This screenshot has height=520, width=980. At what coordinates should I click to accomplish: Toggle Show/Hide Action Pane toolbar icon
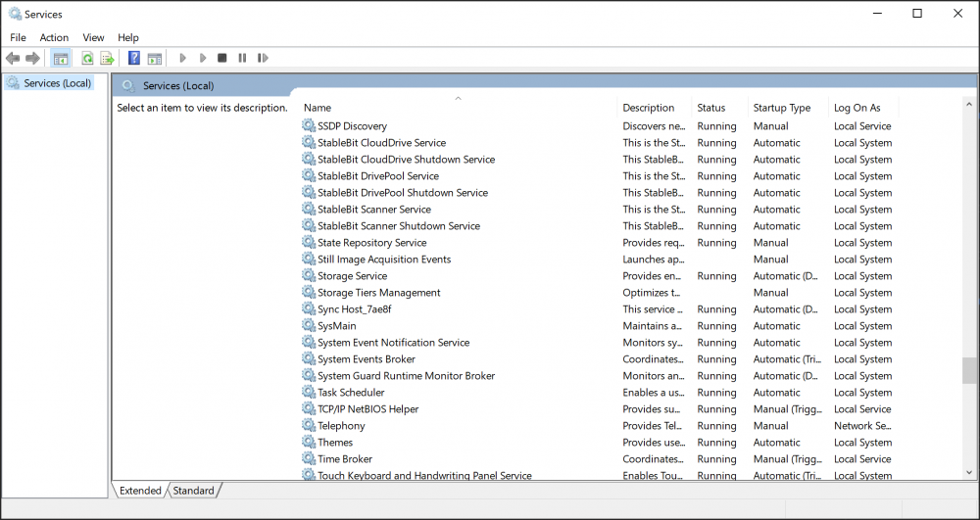tap(155, 58)
